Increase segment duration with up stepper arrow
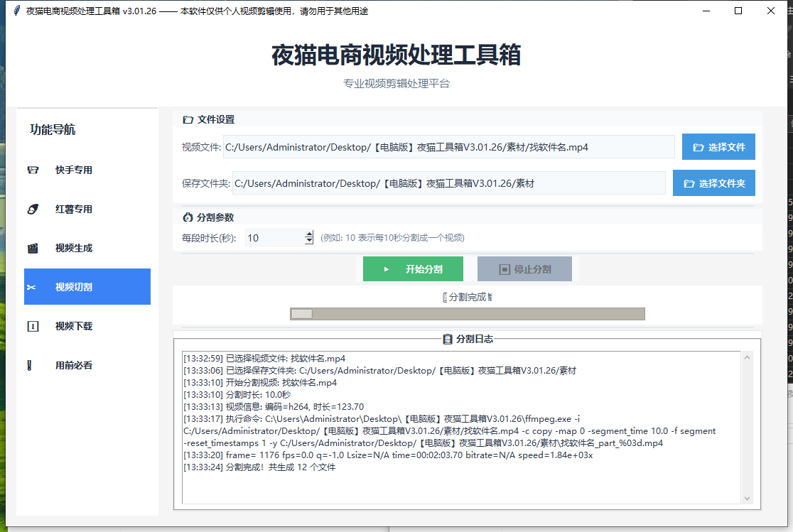793x532 pixels. coord(308,234)
